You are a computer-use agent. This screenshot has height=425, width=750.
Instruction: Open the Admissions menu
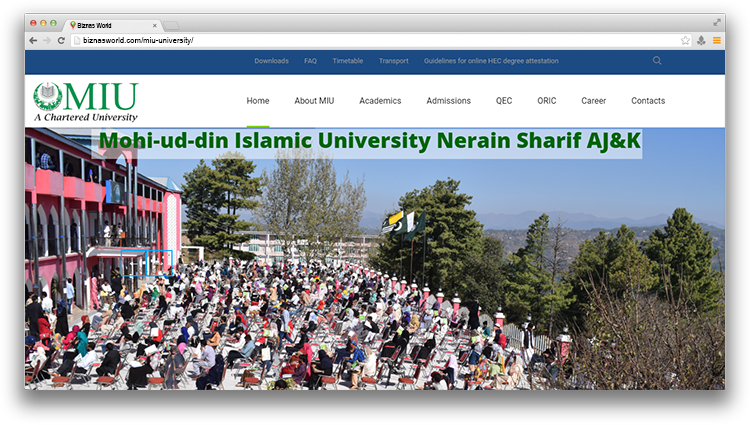[x=449, y=101]
